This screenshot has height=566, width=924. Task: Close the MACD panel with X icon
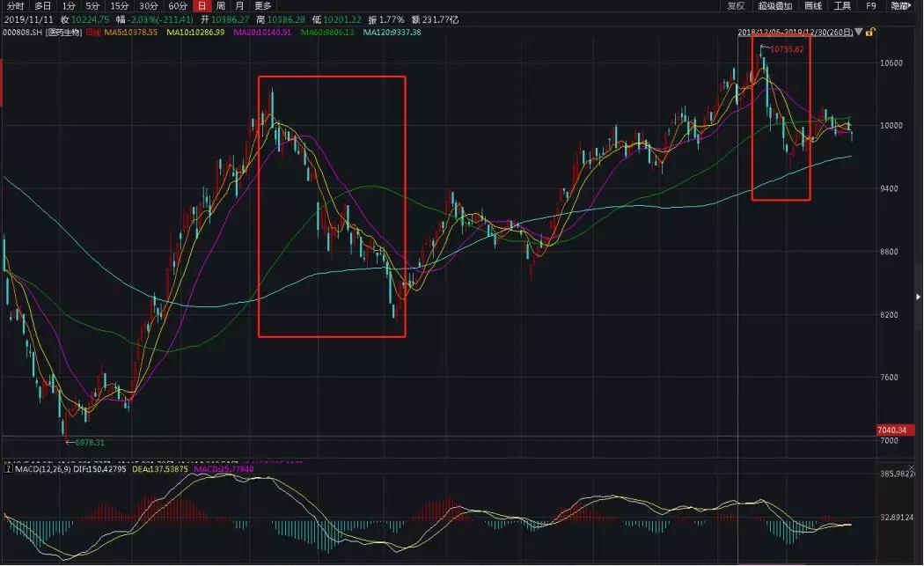(912, 468)
